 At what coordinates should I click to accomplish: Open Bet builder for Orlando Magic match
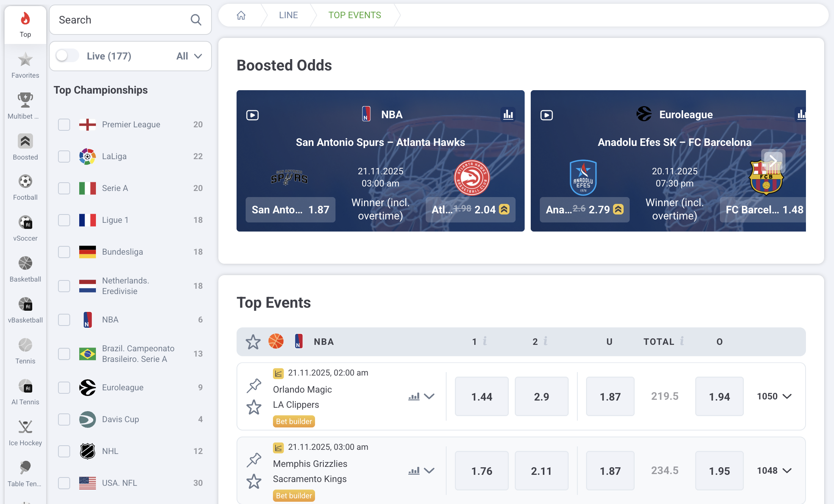tap(294, 421)
